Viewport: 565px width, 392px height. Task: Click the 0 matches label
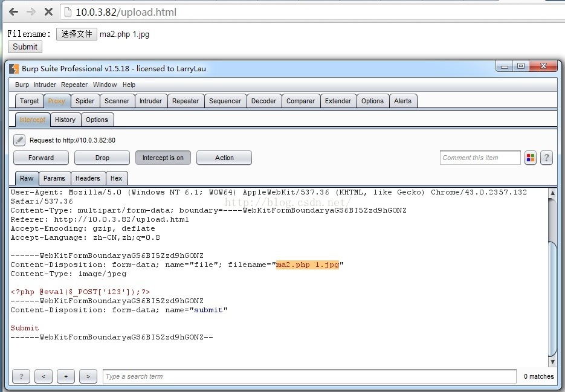point(538,376)
